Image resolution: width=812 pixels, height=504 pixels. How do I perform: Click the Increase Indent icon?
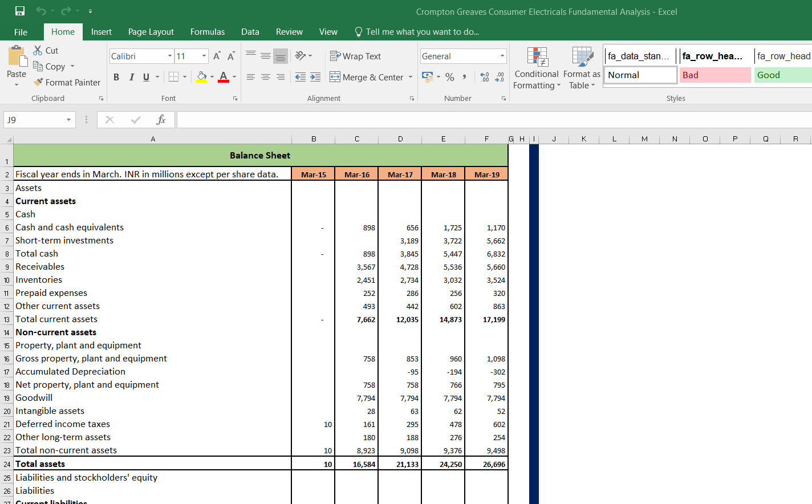(x=315, y=77)
